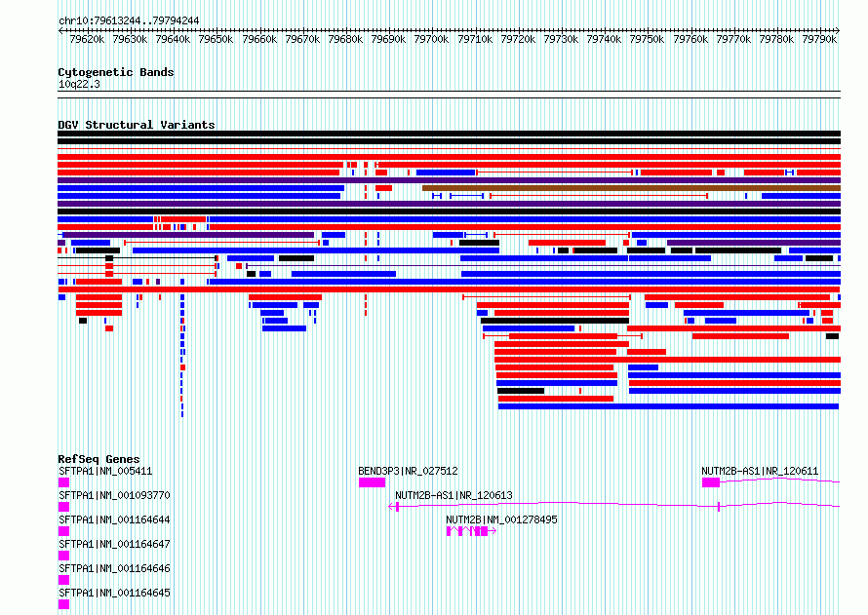Open the NUTM2B|NM_001278495 gene label

[501, 519]
